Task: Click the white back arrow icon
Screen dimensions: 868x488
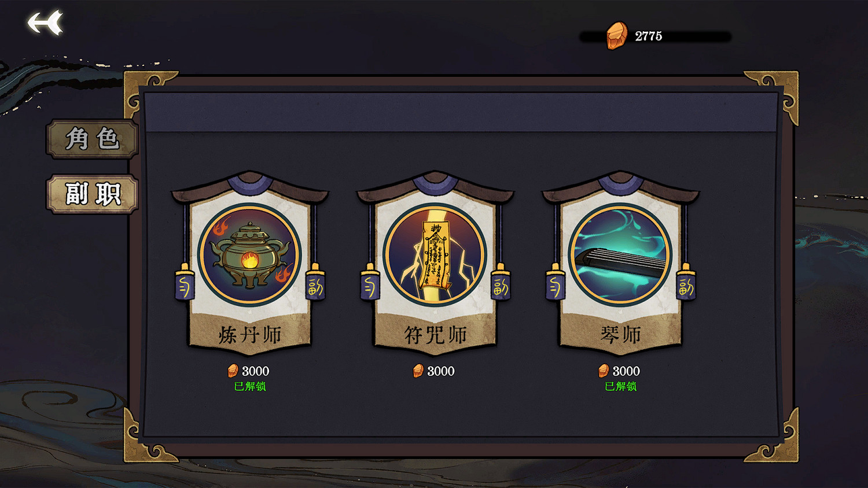Action: 45,23
